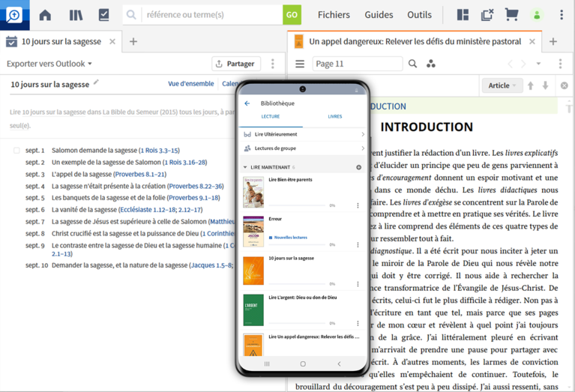Edit reading plan title pencil icon
This screenshot has width=575, height=392.
tap(96, 82)
